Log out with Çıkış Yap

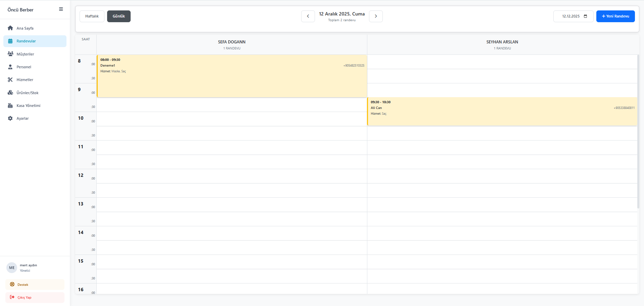(35, 297)
